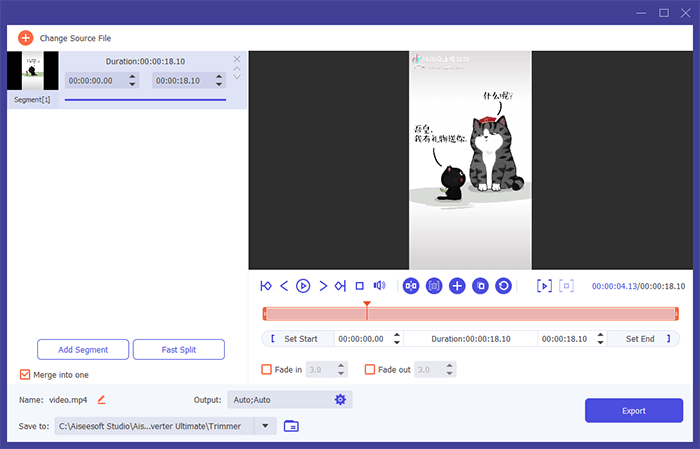Adjust the Set Start time stepper arrows
Screen dimensions: 700x449
pyautogui.click(x=396, y=339)
